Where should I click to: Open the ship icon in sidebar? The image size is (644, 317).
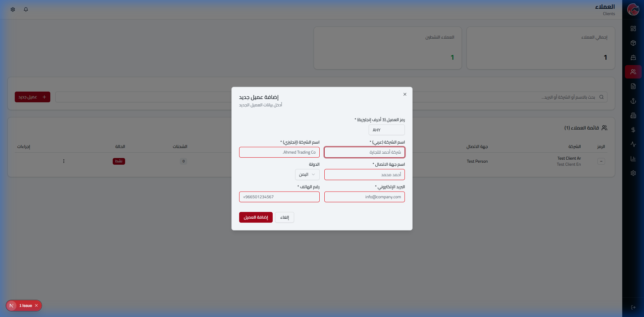pos(633,57)
